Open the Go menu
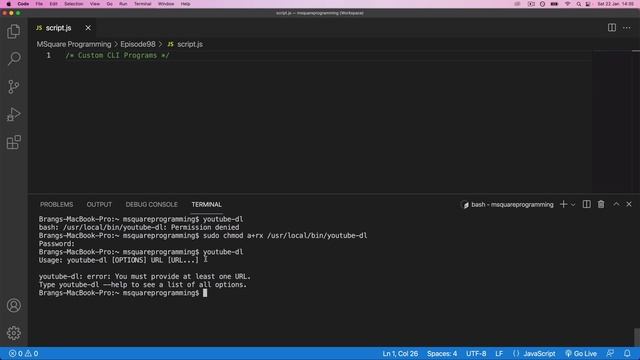This screenshot has height=360, width=640. (109, 4)
